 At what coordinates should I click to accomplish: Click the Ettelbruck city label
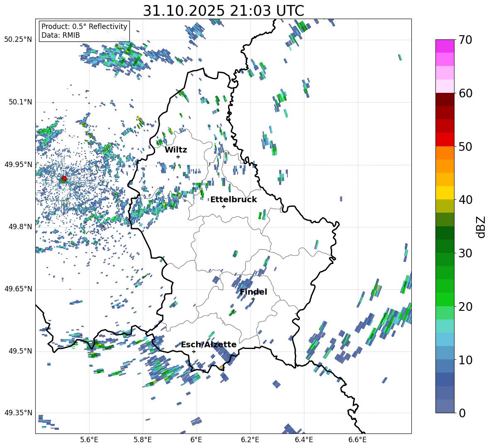tap(233, 200)
